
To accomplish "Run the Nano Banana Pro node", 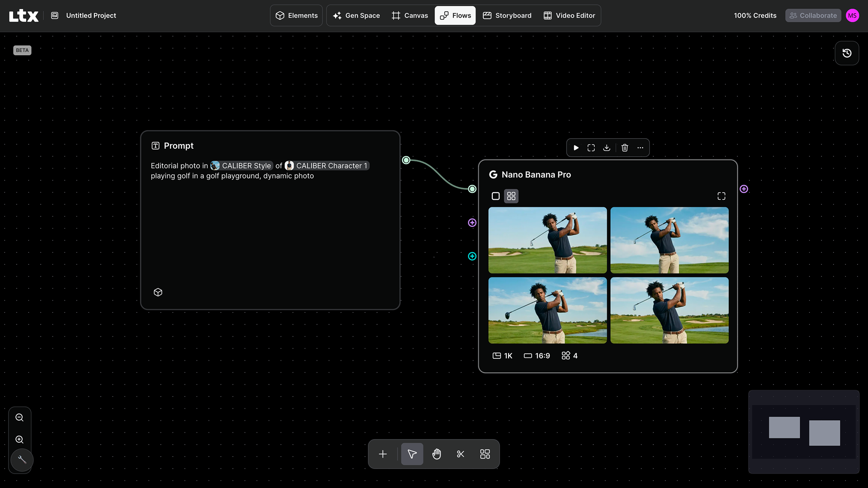I will [x=576, y=148].
